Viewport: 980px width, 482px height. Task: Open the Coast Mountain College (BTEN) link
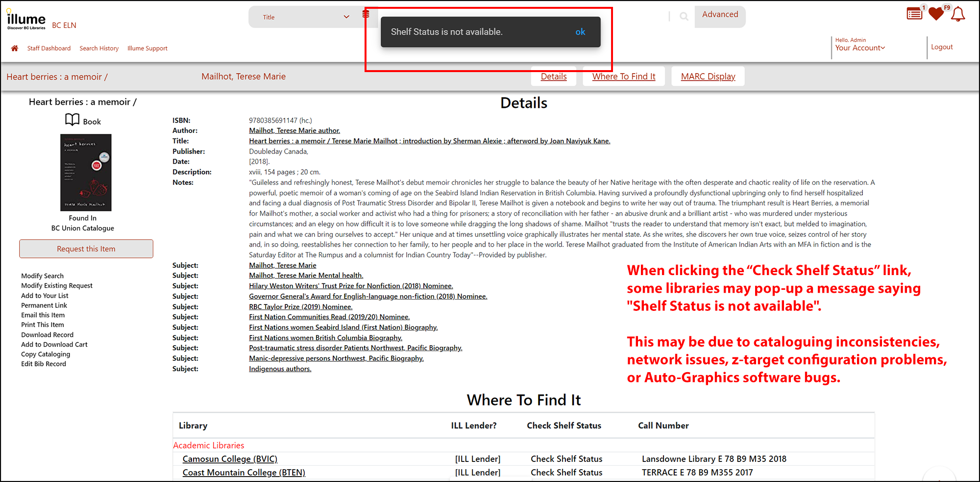tap(244, 472)
